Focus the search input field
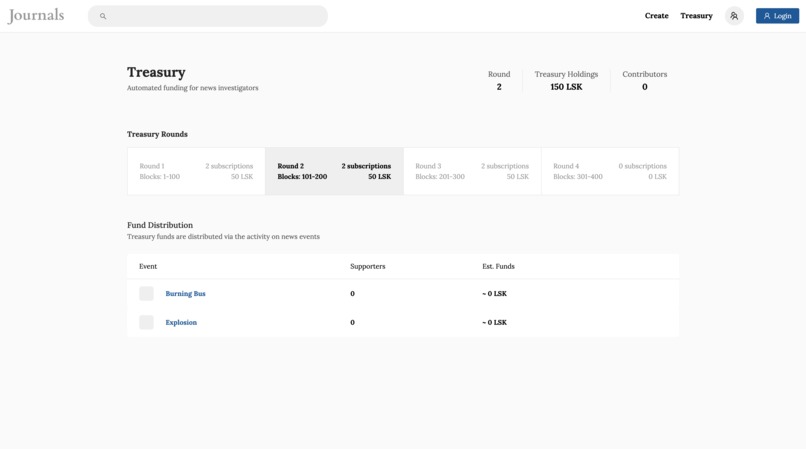This screenshot has width=806, height=449. [215, 16]
